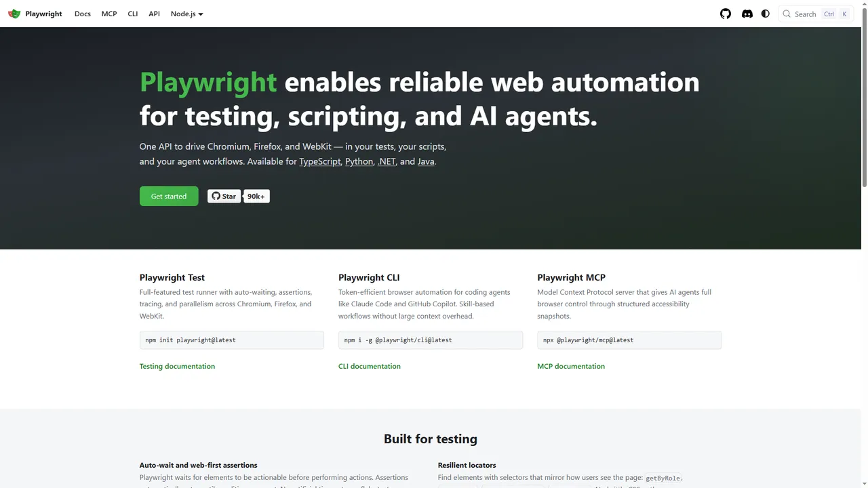This screenshot has width=868, height=488.
Task: Open MCP documentation link
Action: click(x=571, y=366)
